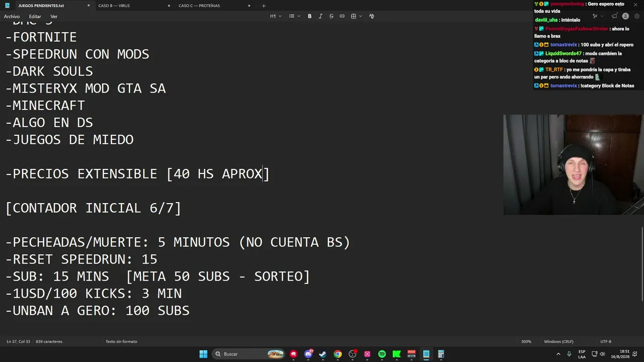Click the '839 caracteres' count in status bar

[x=49, y=341]
